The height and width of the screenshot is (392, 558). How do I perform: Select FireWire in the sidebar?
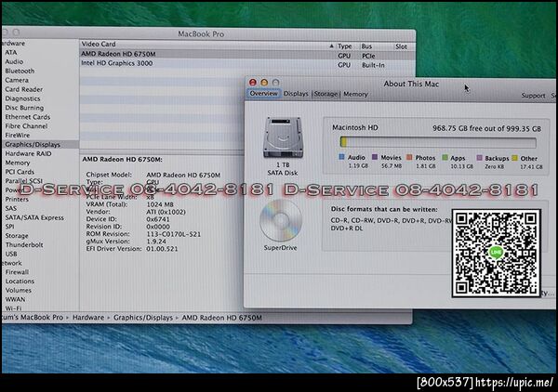point(17,135)
